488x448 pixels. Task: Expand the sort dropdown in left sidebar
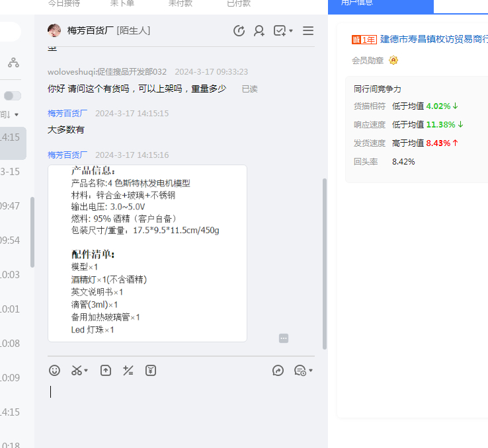[16, 115]
